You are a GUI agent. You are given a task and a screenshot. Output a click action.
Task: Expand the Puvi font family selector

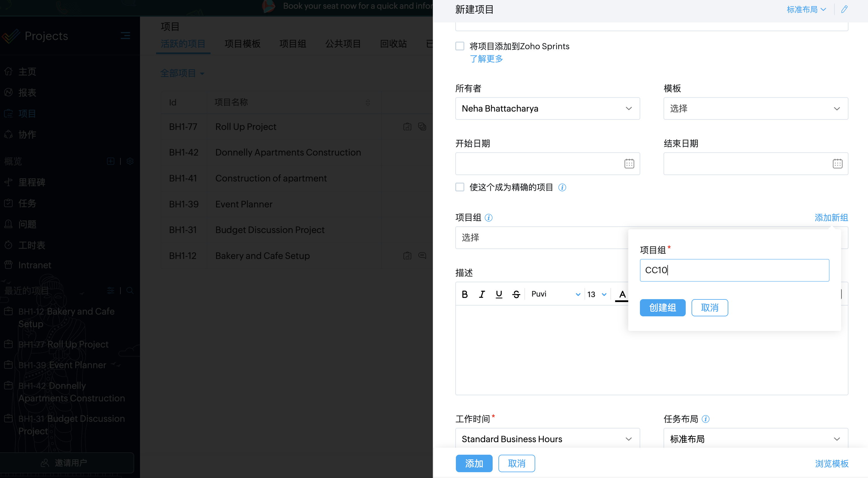point(555,294)
